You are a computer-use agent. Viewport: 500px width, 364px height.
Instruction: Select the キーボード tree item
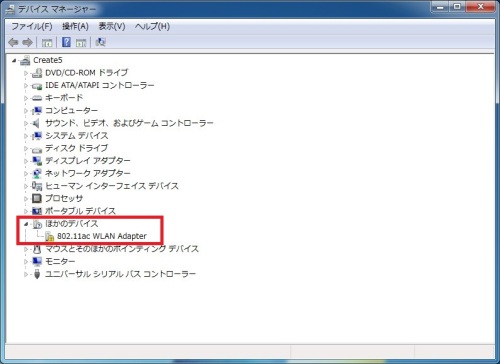[x=64, y=98]
